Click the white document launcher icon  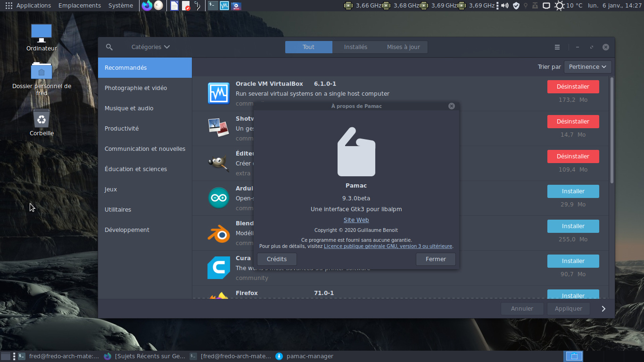click(x=174, y=6)
